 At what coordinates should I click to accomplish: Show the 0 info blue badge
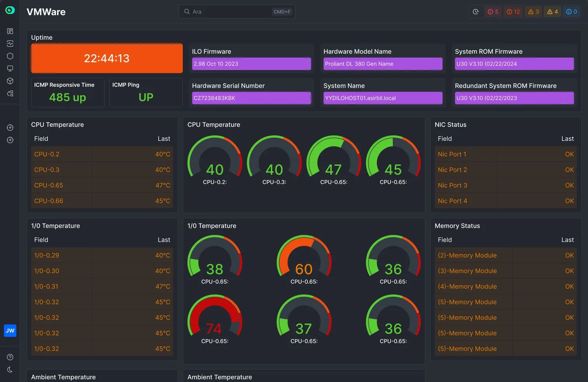tap(571, 12)
